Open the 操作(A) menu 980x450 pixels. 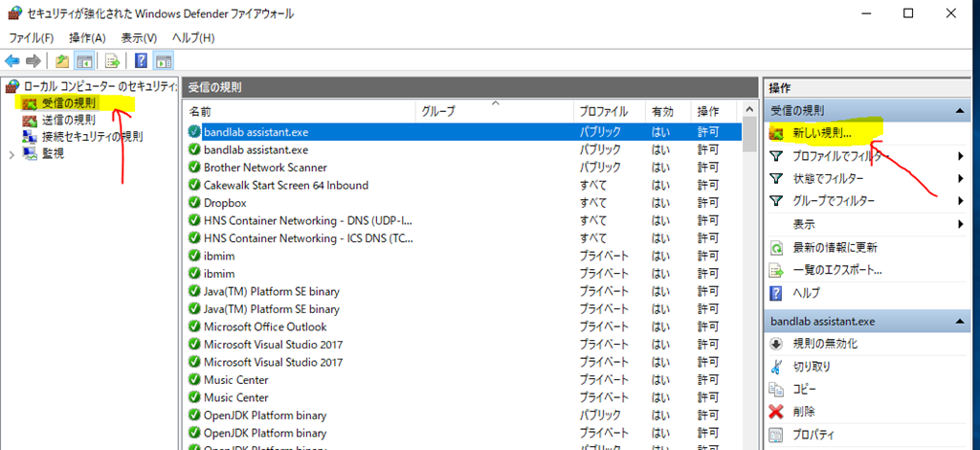[x=87, y=37]
